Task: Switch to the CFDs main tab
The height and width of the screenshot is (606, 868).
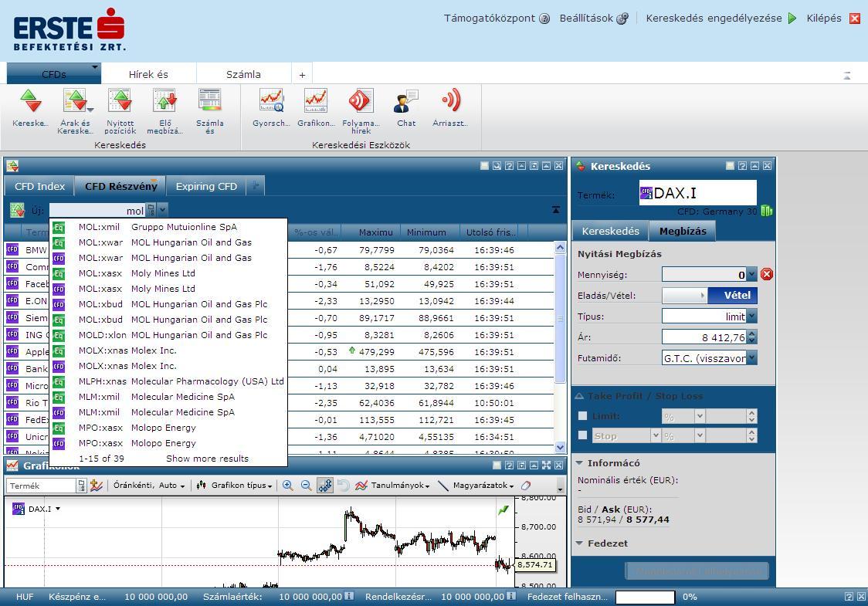Action: (54, 73)
